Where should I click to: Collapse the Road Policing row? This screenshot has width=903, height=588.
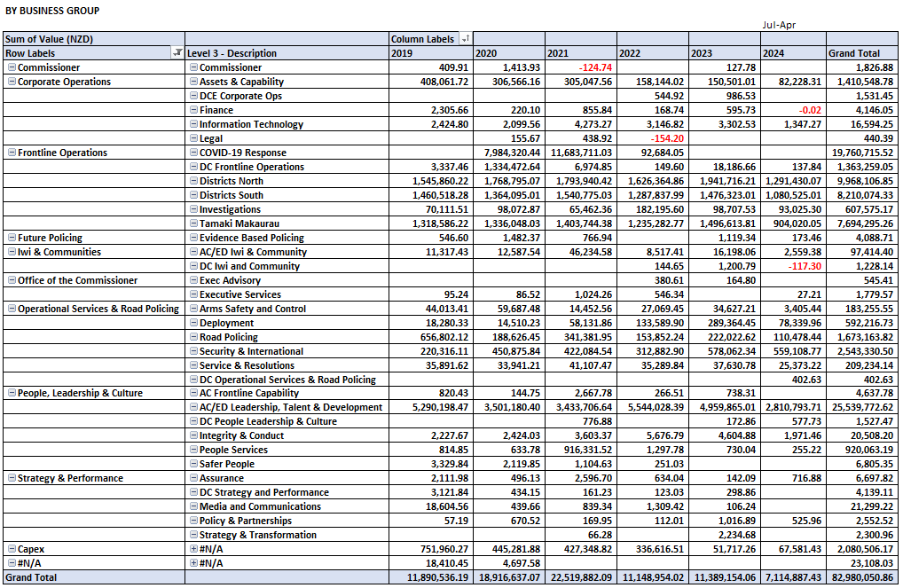point(192,337)
